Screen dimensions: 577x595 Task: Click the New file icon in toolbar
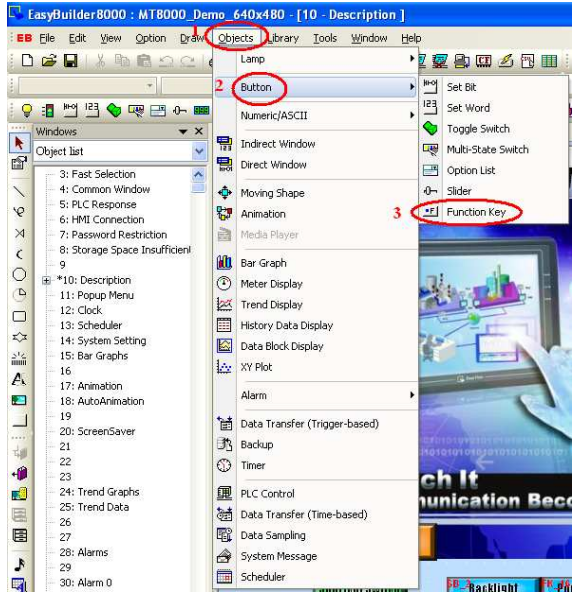click(x=27, y=60)
